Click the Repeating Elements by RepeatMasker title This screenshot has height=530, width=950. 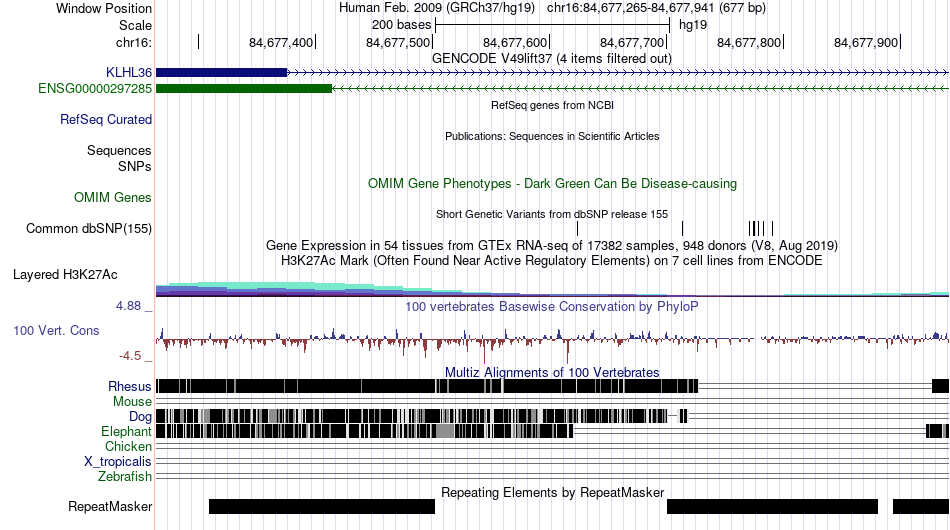click(x=553, y=492)
